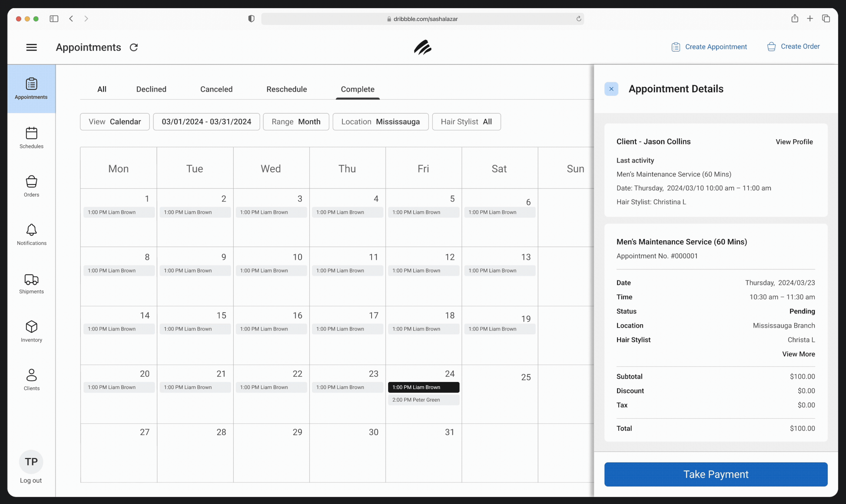The width and height of the screenshot is (846, 504).
Task: Refresh the Appointments page
Action: pyautogui.click(x=134, y=47)
